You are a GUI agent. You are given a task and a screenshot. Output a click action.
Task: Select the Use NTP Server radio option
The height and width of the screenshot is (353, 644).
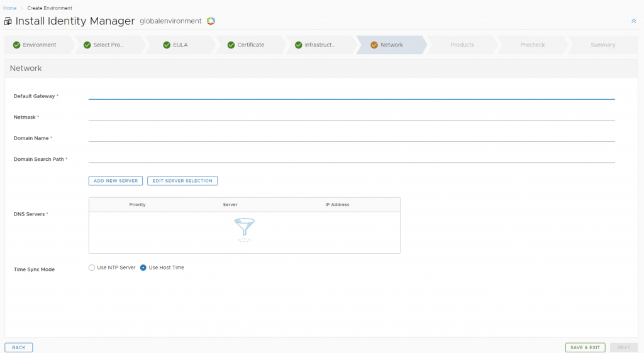pyautogui.click(x=92, y=268)
